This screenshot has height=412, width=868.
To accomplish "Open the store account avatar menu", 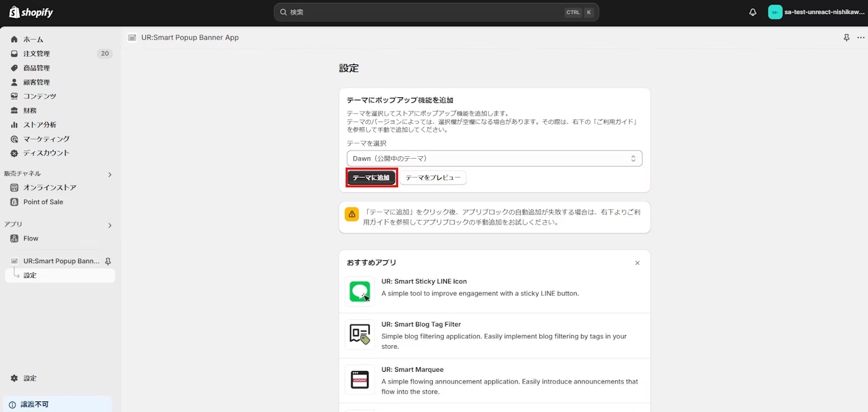I will point(775,12).
